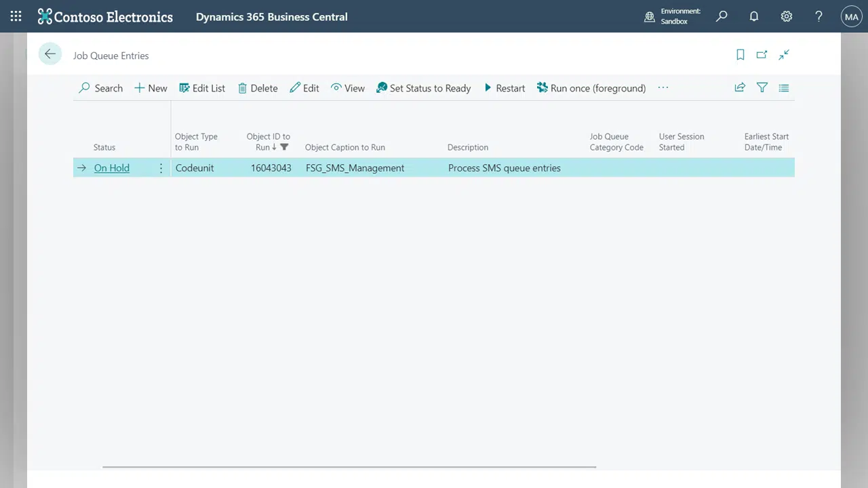Switch to Edit List mode

coord(201,88)
